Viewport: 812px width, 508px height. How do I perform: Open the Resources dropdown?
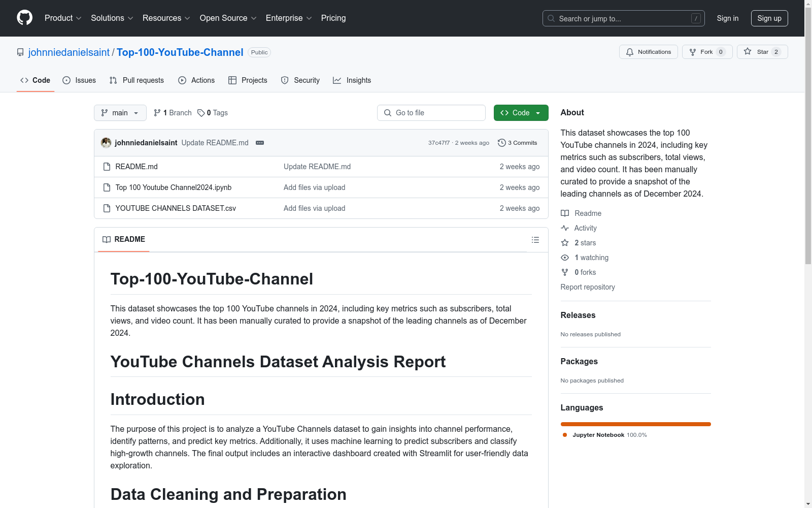coord(166,18)
